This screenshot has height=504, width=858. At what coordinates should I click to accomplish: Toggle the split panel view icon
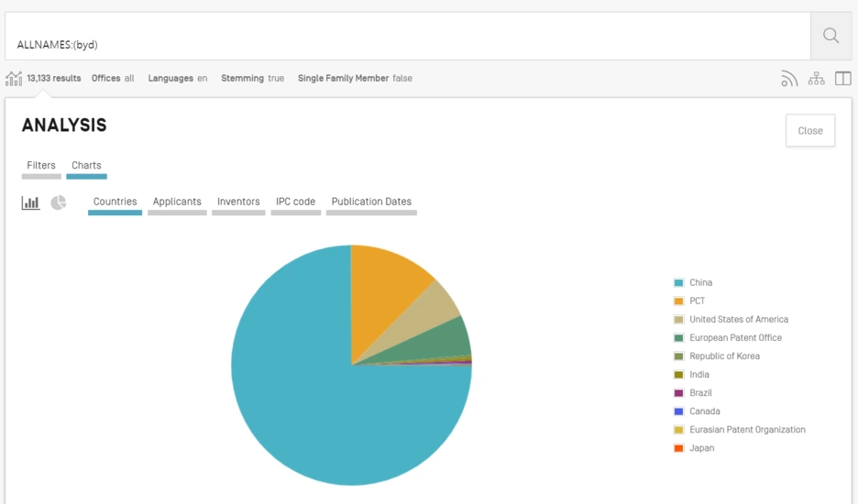click(x=842, y=79)
